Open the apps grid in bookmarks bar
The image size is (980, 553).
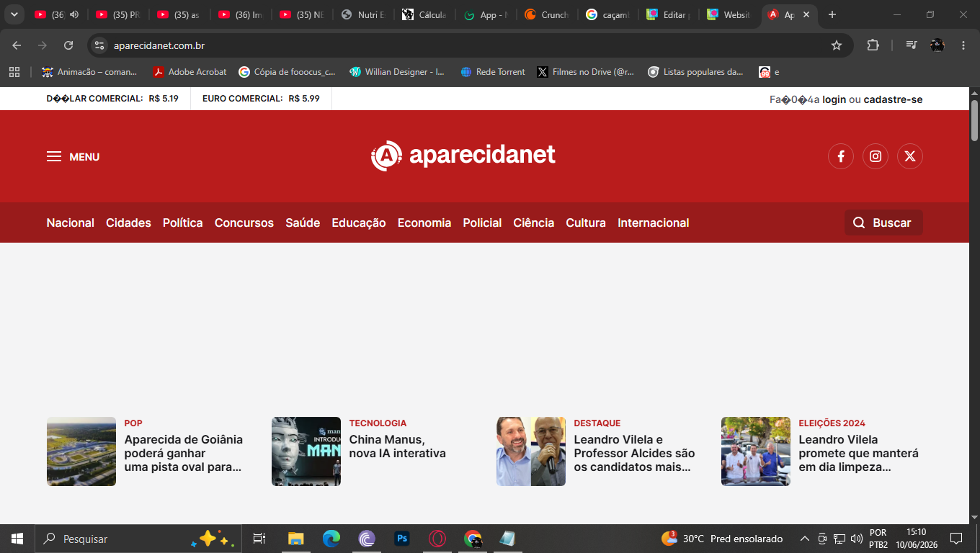coord(14,72)
